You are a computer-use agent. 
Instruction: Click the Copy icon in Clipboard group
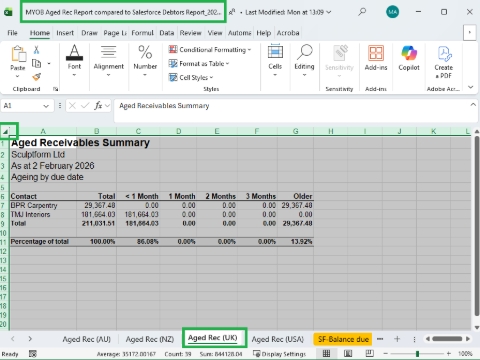pos(36,63)
